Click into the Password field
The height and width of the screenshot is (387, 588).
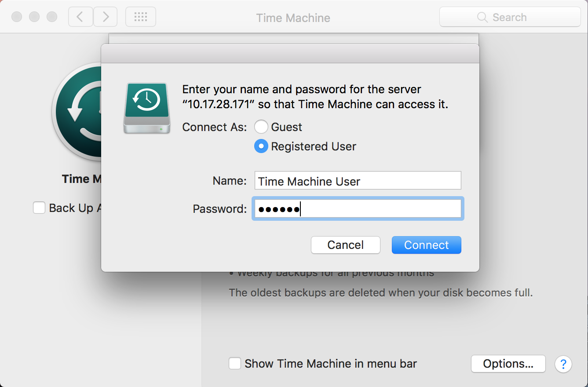point(358,209)
